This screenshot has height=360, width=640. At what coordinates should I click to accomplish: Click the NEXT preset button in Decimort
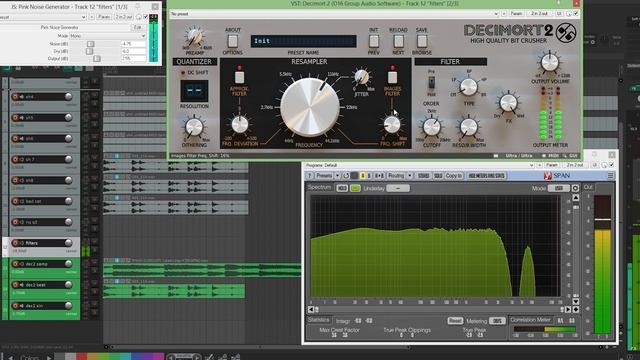[x=398, y=41]
